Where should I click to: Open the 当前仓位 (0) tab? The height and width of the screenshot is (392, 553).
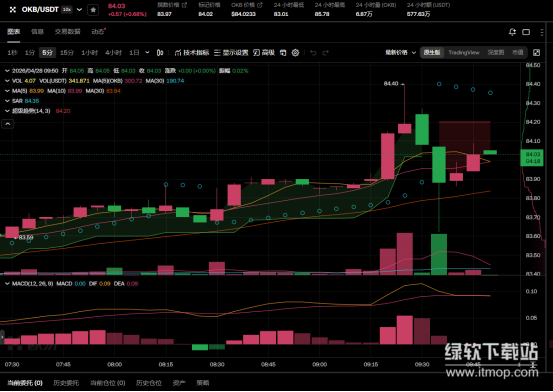pyautogui.click(x=108, y=383)
